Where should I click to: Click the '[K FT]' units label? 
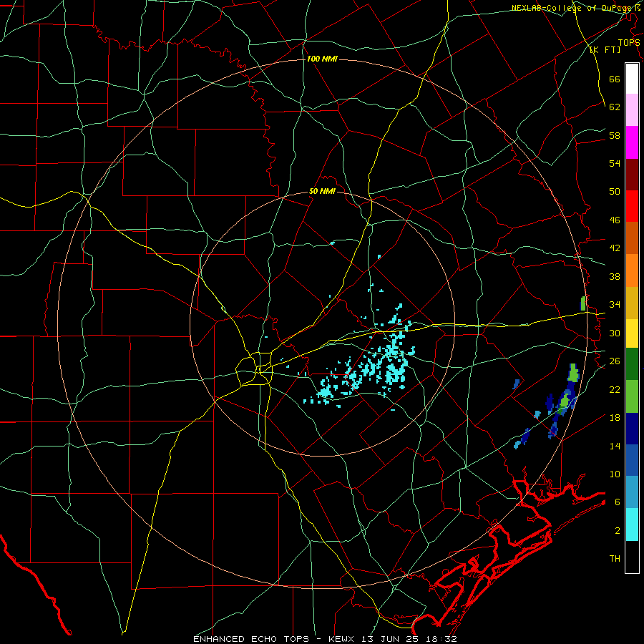coord(605,49)
